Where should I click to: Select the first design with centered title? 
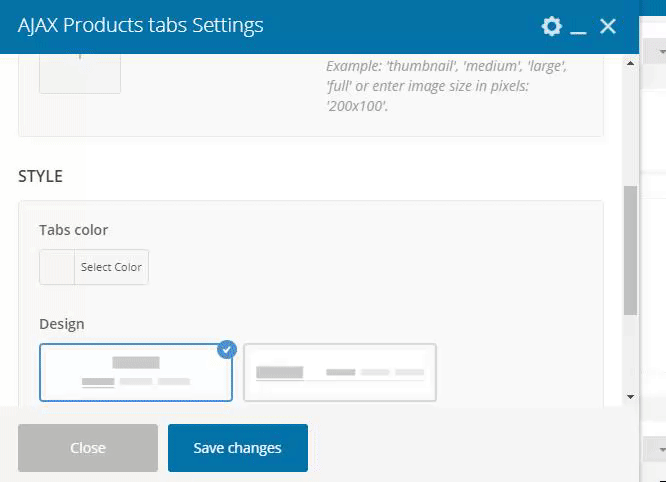(136, 372)
